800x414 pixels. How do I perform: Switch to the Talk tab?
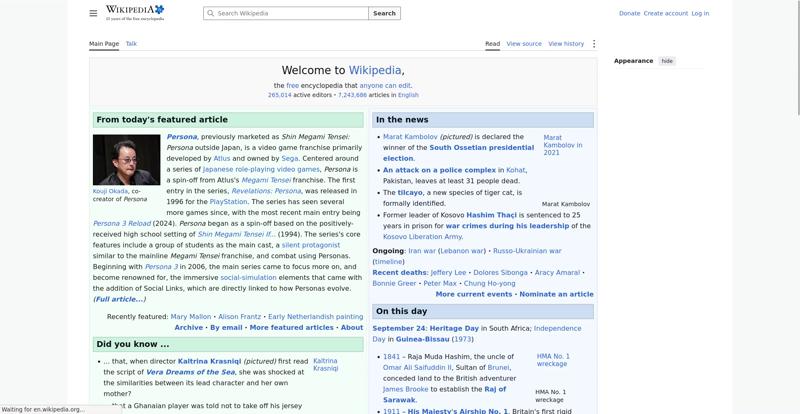point(131,44)
